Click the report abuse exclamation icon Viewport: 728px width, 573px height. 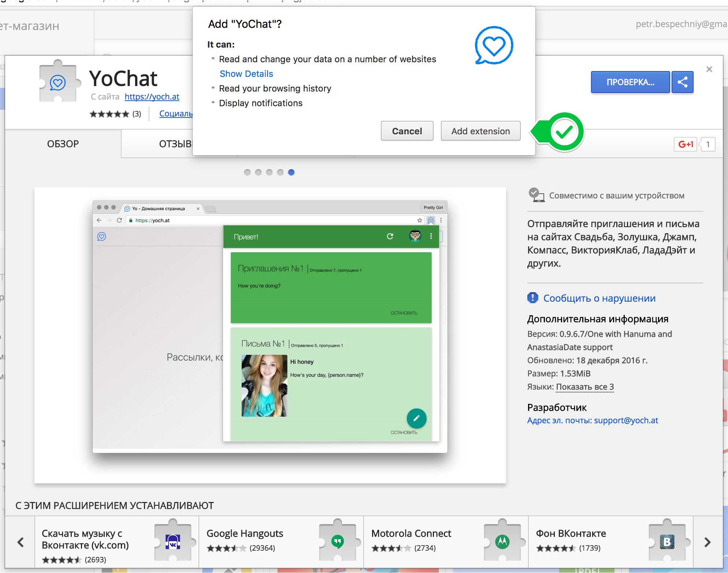pyautogui.click(x=533, y=298)
